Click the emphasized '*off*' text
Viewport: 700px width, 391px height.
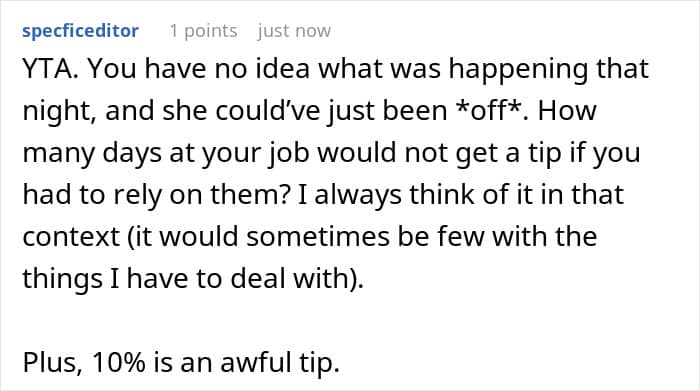click(494, 110)
